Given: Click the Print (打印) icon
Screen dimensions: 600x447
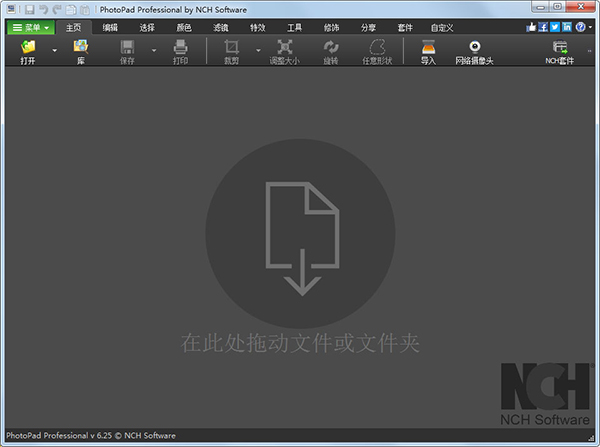Looking at the screenshot, I should 180,48.
